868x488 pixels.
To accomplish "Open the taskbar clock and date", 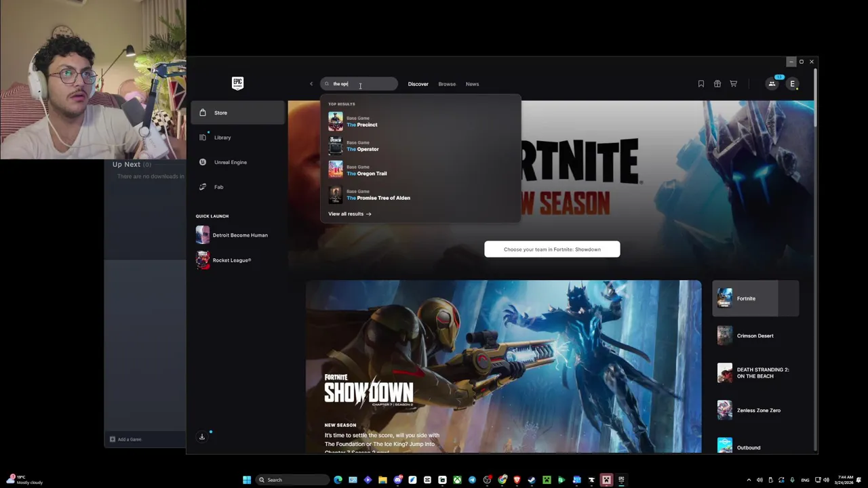I will coord(845,480).
